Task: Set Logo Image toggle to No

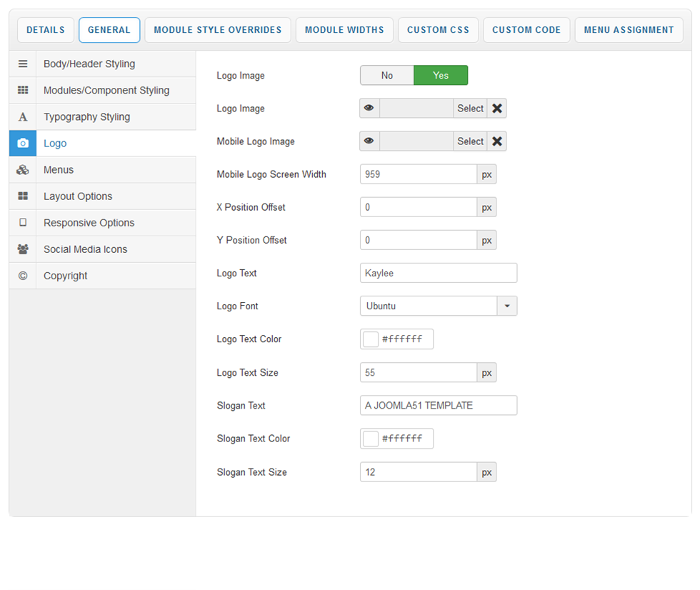Action: pos(386,76)
